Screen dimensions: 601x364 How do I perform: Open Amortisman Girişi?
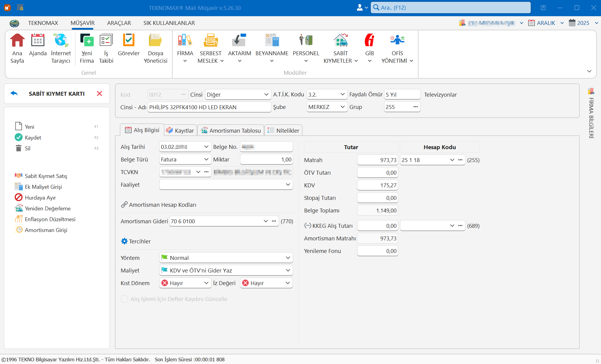46,230
